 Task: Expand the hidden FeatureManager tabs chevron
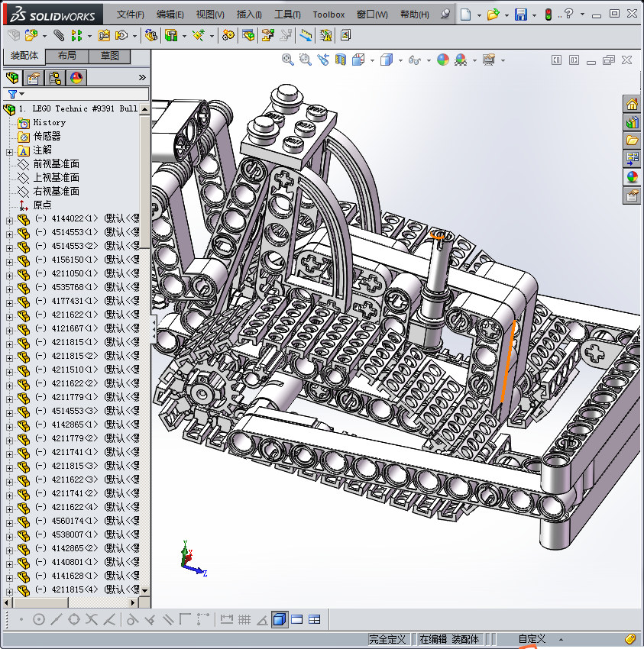(x=142, y=78)
